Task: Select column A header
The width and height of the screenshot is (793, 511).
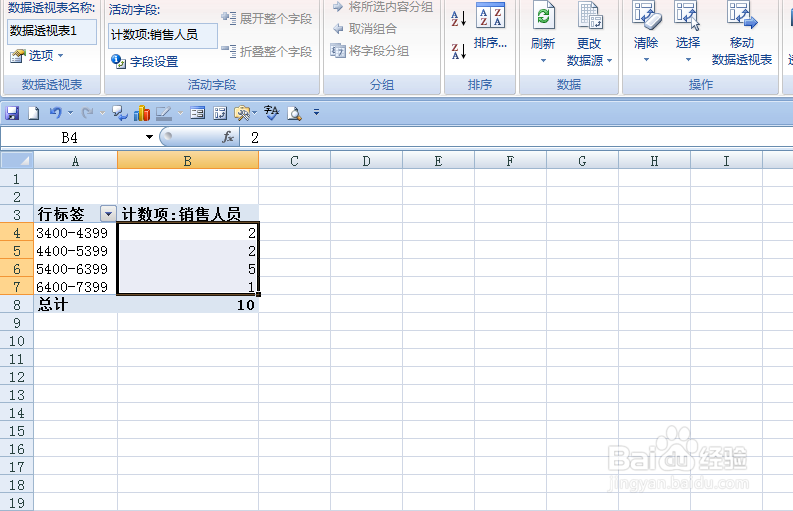Action: pos(75,161)
